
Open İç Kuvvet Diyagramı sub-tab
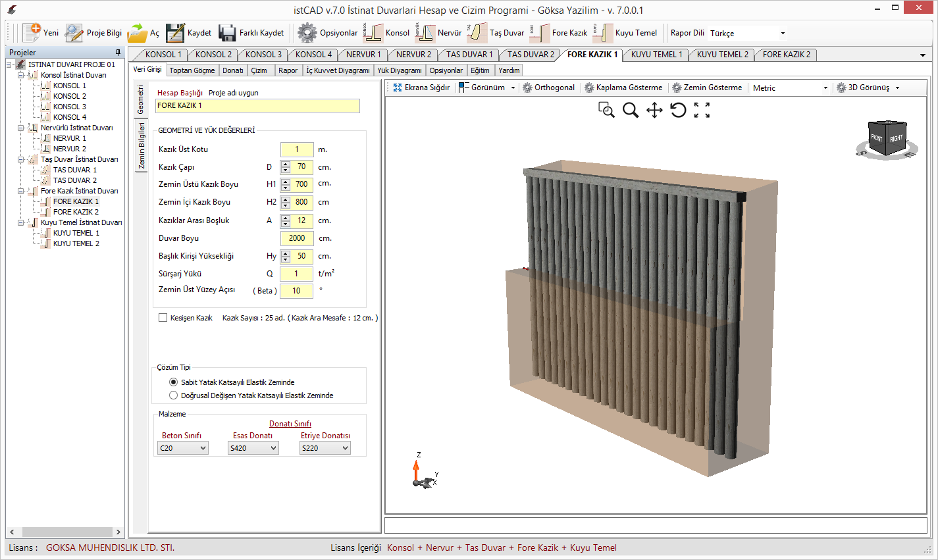pyautogui.click(x=338, y=70)
